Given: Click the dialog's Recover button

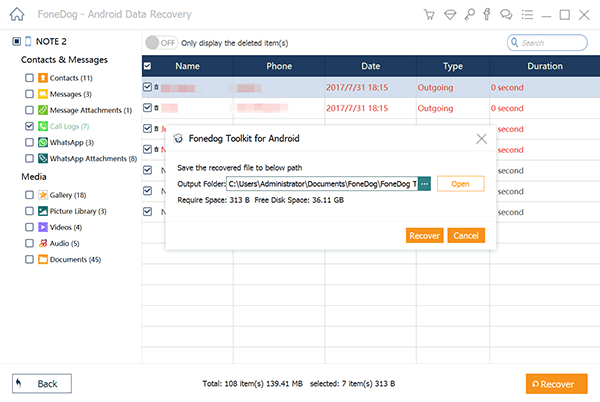Looking at the screenshot, I should 424,236.
